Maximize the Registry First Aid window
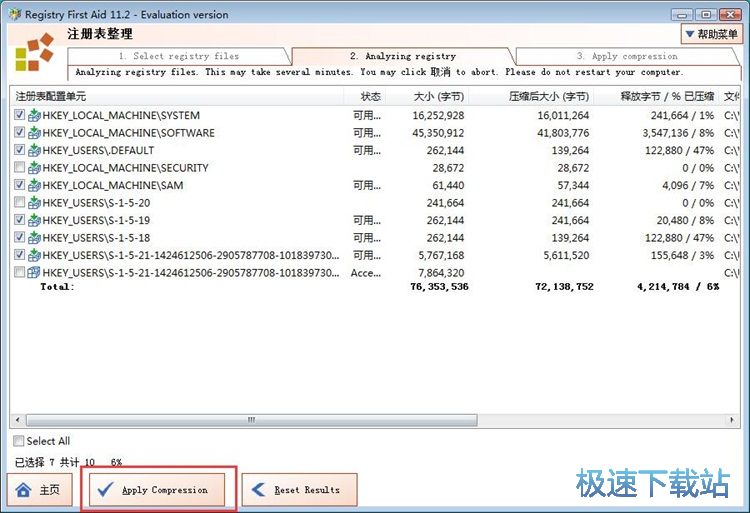Image resolution: width=750 pixels, height=513 pixels. pos(706,14)
